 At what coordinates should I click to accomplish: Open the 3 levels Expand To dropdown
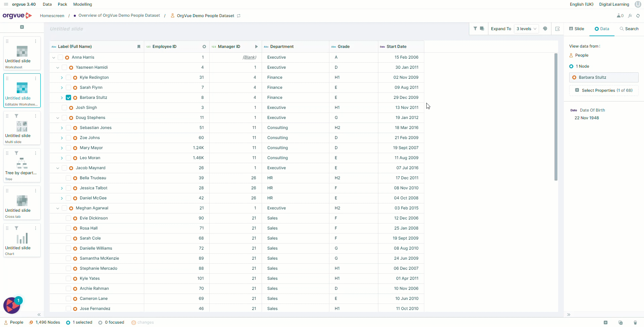click(526, 29)
